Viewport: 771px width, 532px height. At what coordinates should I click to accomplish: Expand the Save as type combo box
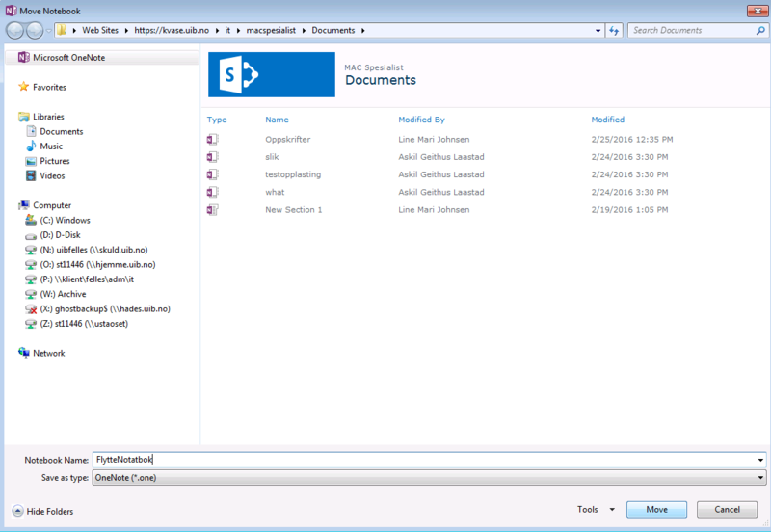click(x=761, y=478)
